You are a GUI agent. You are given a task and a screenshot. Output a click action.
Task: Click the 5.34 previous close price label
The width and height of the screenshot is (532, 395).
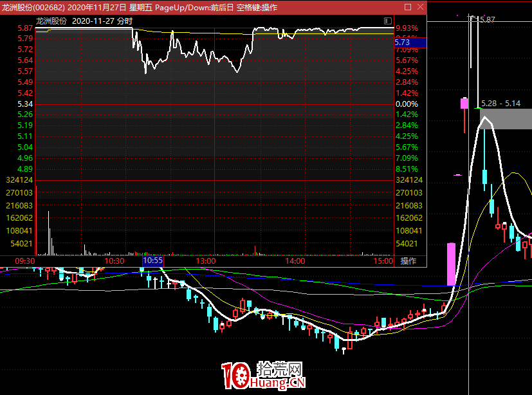(25, 104)
